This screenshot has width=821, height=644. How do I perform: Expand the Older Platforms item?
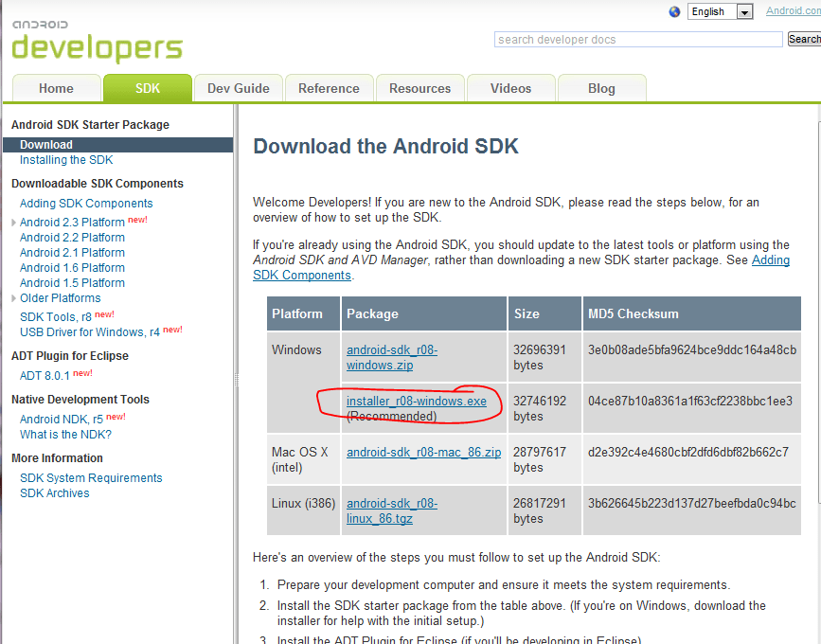(x=13, y=298)
